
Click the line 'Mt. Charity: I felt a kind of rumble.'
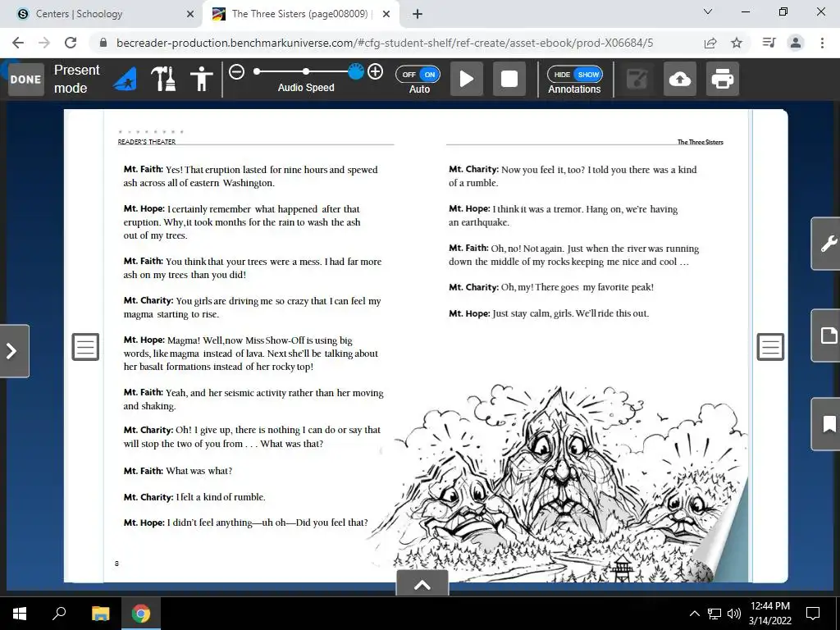point(194,497)
